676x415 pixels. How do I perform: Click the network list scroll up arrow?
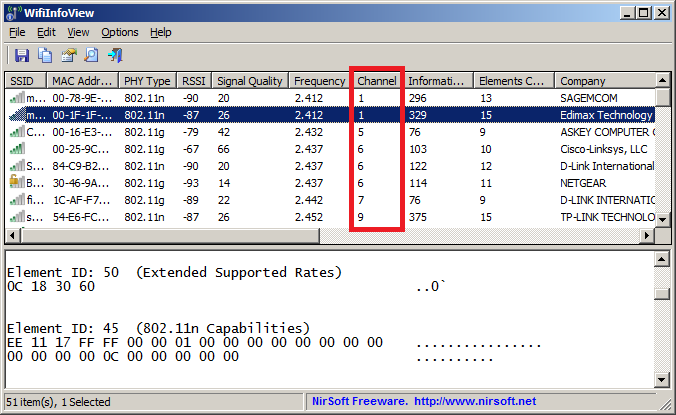tap(663, 80)
